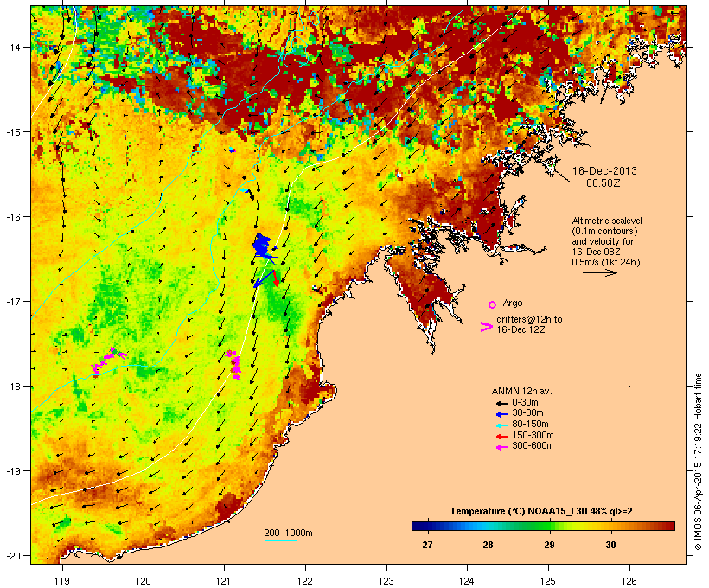Click the latitude axis label -20

tap(12, 555)
